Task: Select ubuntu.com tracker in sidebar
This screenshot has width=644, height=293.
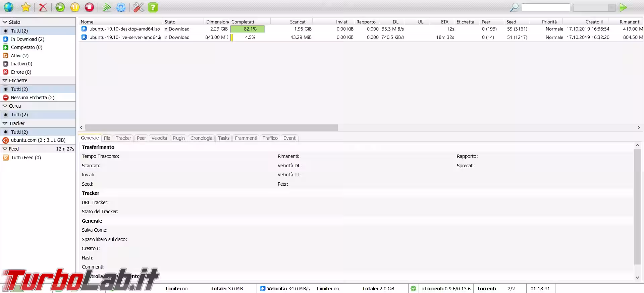Action: click(38, 140)
